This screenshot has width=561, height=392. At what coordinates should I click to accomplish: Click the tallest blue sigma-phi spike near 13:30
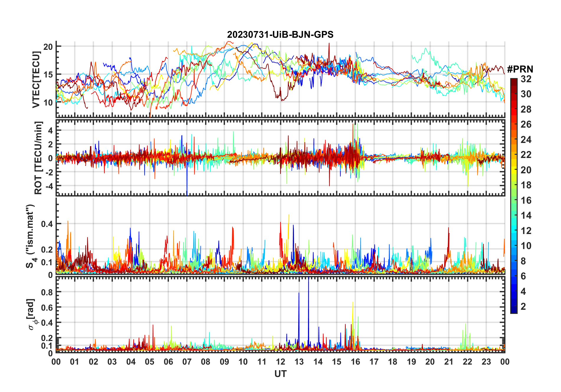click(309, 312)
